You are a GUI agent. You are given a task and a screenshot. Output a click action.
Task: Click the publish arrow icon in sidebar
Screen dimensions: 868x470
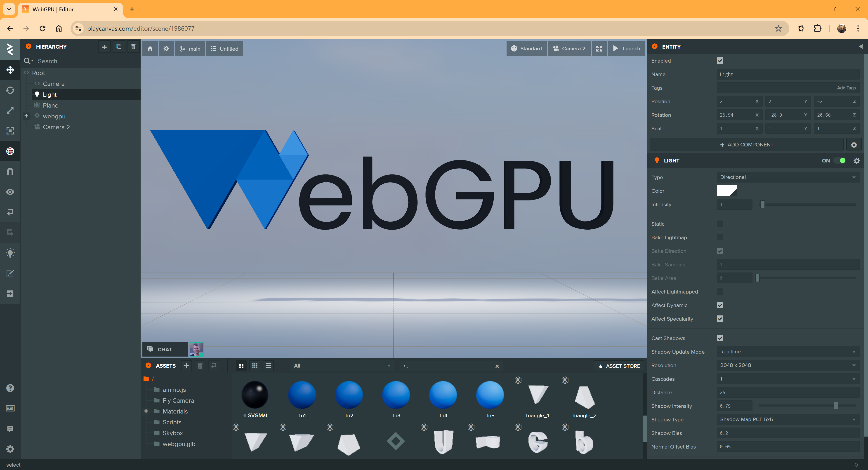pos(10,294)
